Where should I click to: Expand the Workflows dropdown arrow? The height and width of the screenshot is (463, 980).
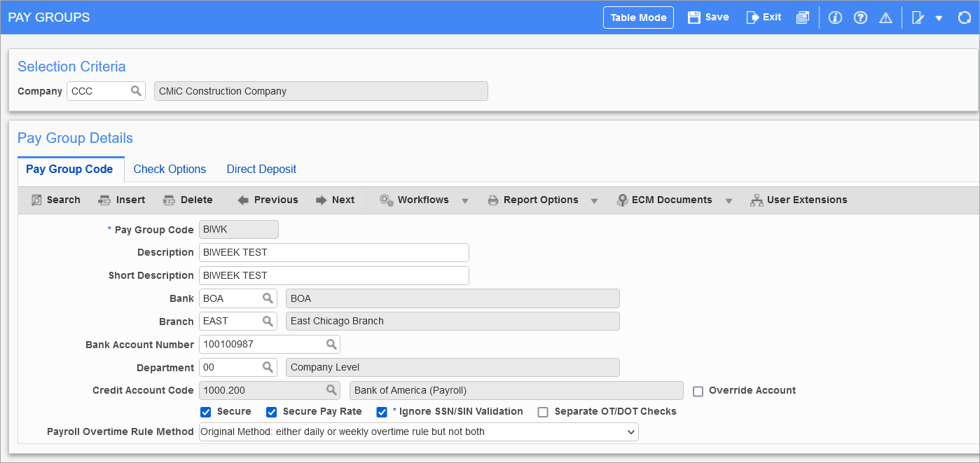464,200
